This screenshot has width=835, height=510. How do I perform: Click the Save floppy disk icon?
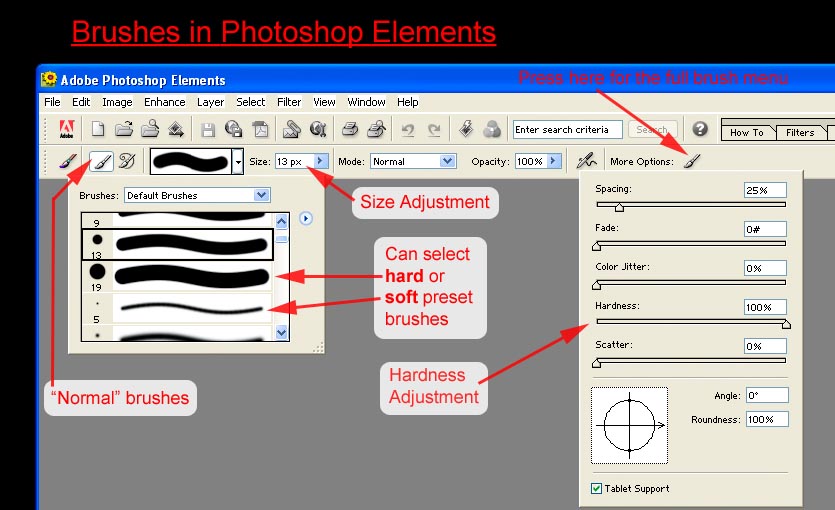(x=208, y=130)
